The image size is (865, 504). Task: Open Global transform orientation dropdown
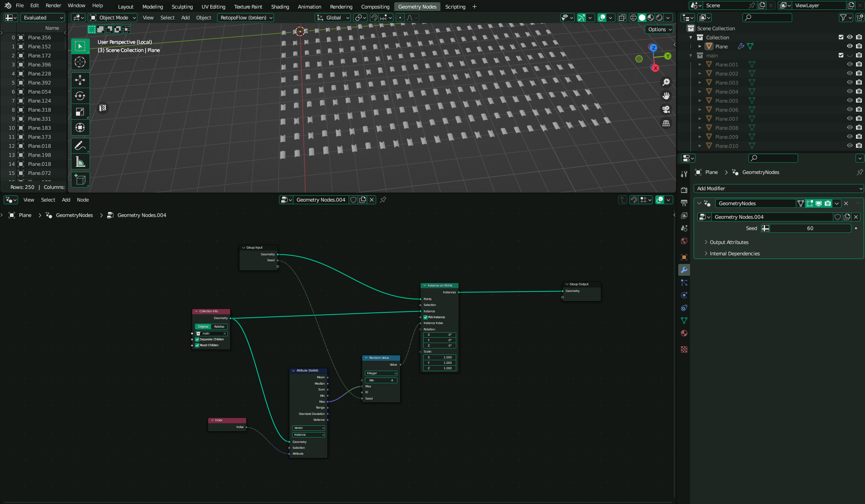pos(333,18)
